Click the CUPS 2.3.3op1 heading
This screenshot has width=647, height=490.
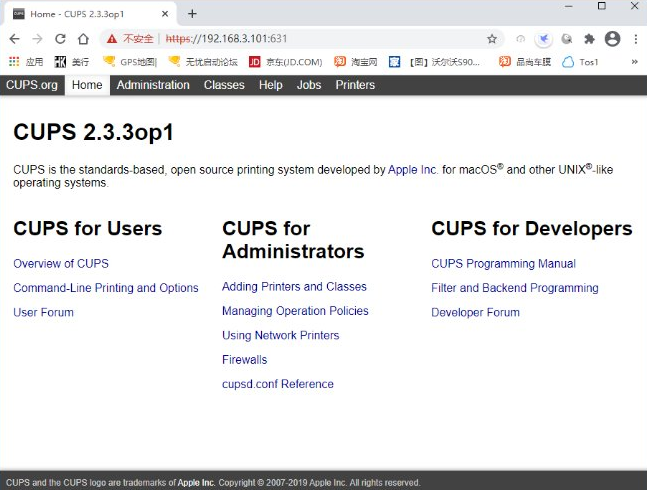(x=93, y=132)
